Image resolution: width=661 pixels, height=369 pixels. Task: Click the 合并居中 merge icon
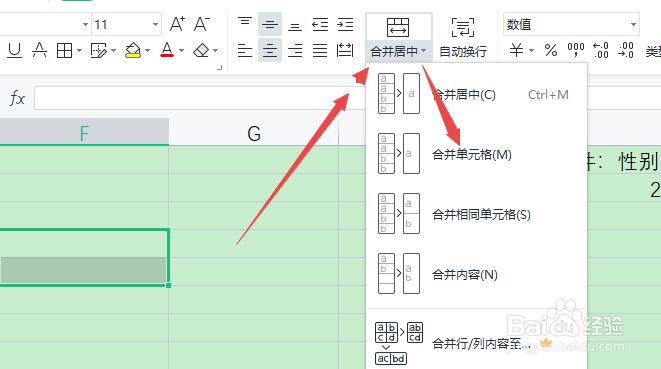coord(398,27)
